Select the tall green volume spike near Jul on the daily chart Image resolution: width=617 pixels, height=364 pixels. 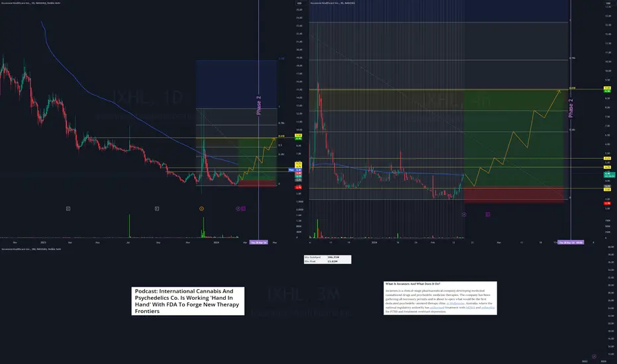click(x=130, y=226)
